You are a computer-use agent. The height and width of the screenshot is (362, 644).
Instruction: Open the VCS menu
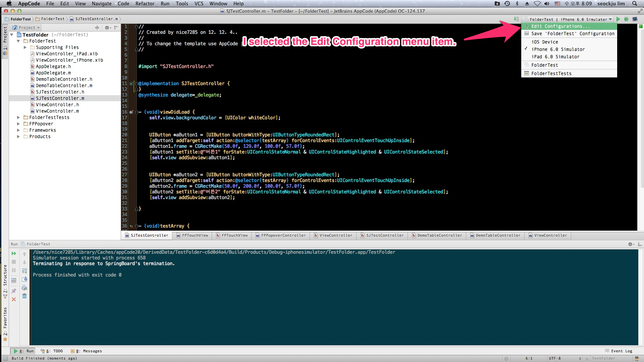pos(199,4)
